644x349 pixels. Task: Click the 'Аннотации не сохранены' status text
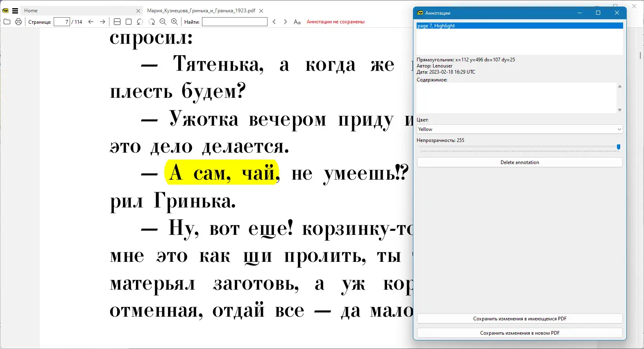coord(336,22)
